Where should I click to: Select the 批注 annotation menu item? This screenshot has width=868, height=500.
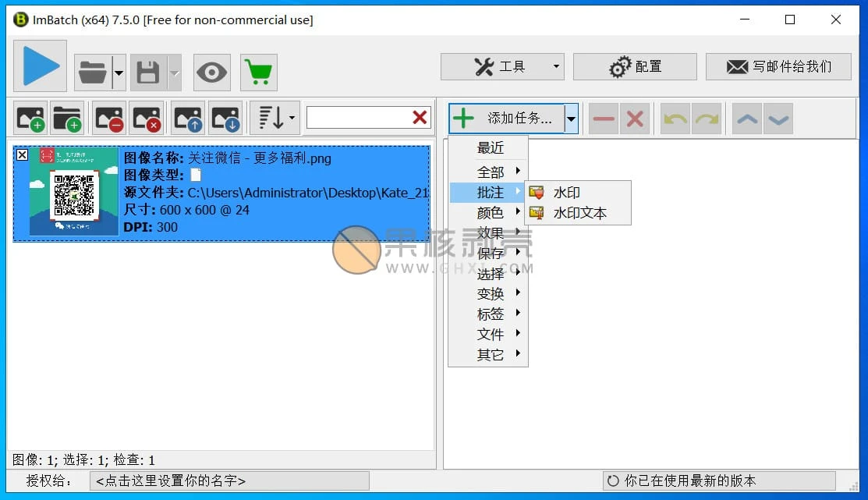(488, 192)
